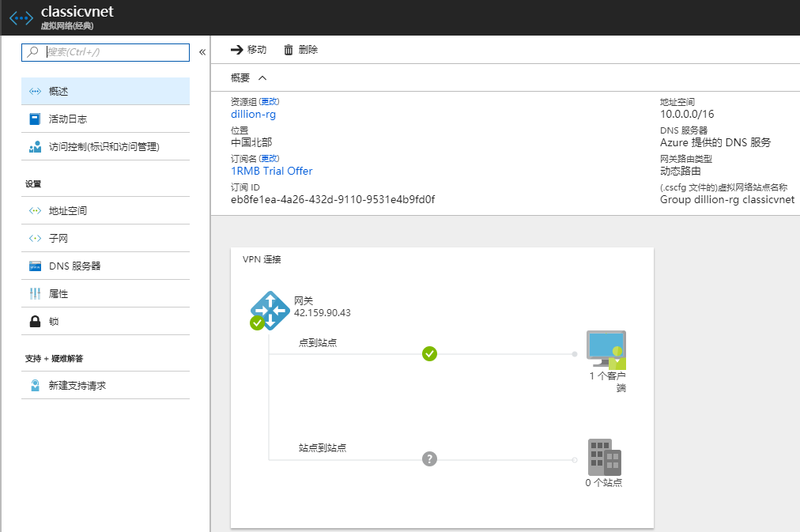Collapse the left sidebar menu
Screen dimensions: 800x532
point(202,52)
